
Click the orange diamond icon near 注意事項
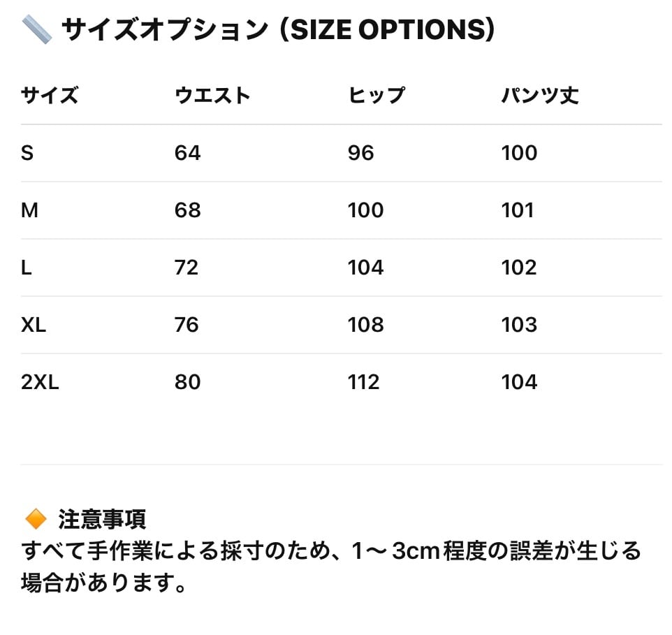pos(35,519)
